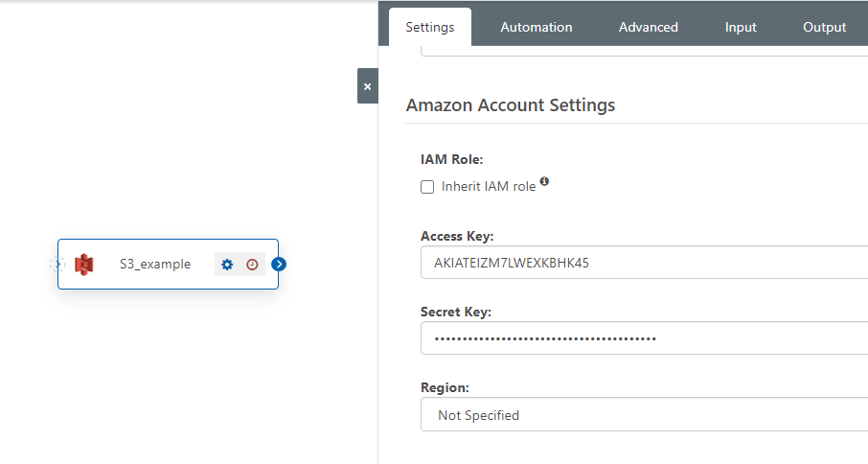This screenshot has height=464, width=868.
Task: Open the Region dropdown
Action: pyautogui.click(x=645, y=415)
